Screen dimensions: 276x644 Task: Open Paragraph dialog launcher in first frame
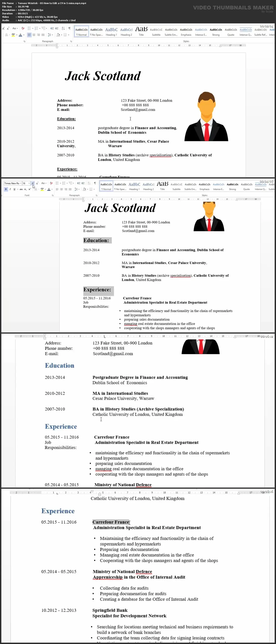coord(71,41)
